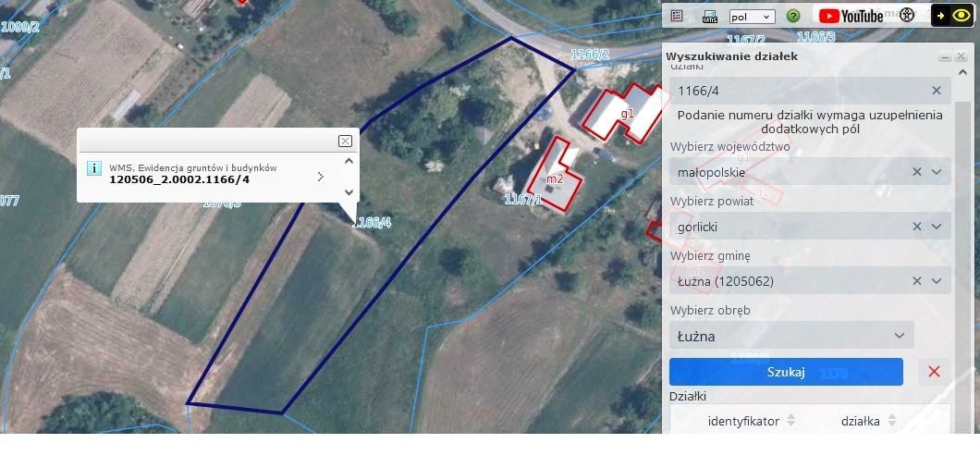
Task: Click parcel label 1099/2 on the map
Action: (x=20, y=26)
